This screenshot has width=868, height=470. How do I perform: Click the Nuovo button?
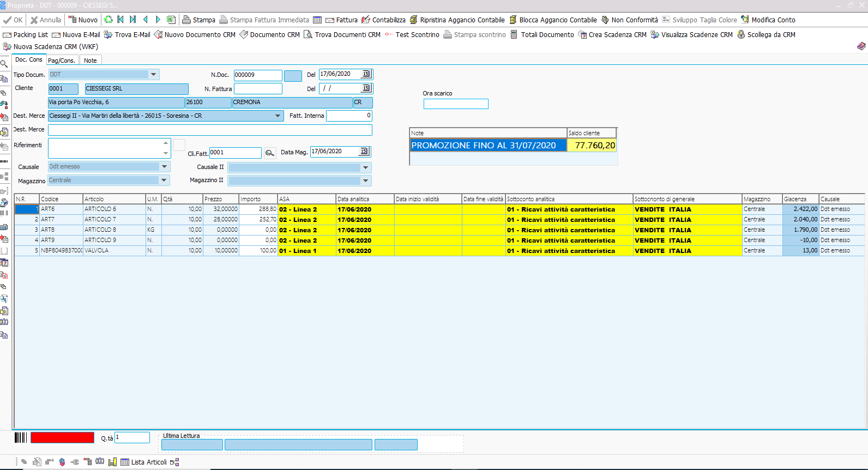pos(83,20)
